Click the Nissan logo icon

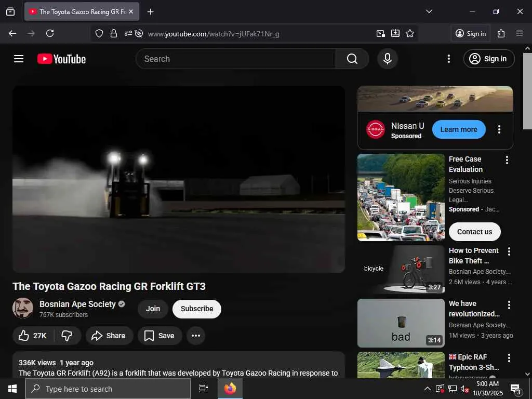click(x=376, y=129)
